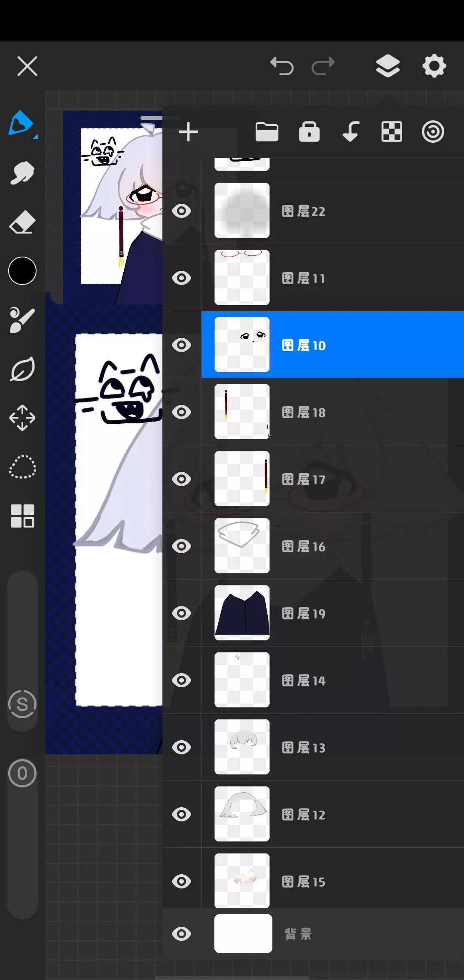This screenshot has width=464, height=980.
Task: Select blush thumbnail of 图层15
Action: click(242, 881)
